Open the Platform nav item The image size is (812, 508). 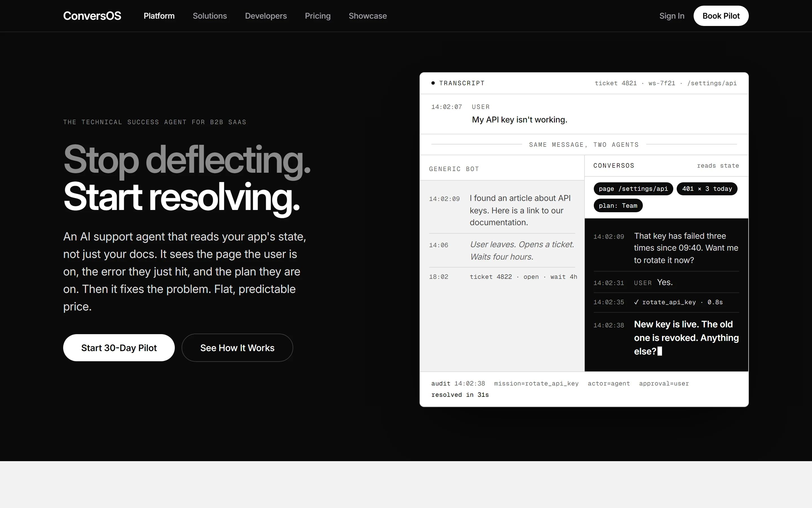[159, 16]
